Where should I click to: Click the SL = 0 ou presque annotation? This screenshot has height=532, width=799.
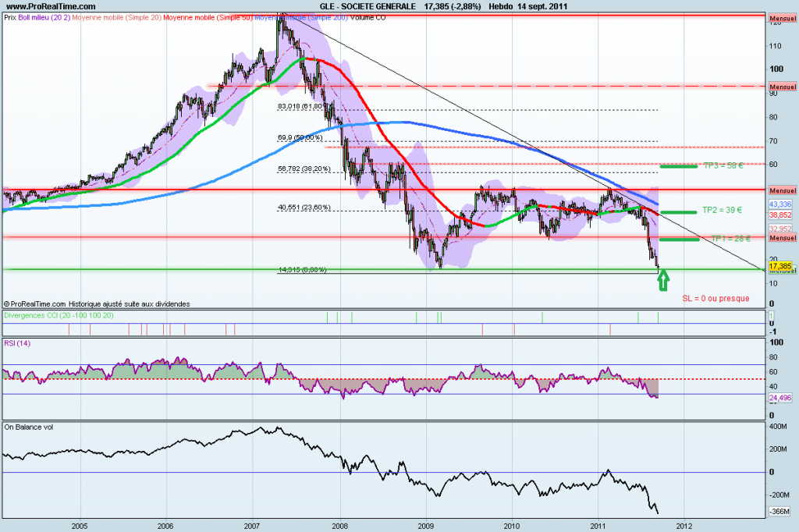[716, 299]
